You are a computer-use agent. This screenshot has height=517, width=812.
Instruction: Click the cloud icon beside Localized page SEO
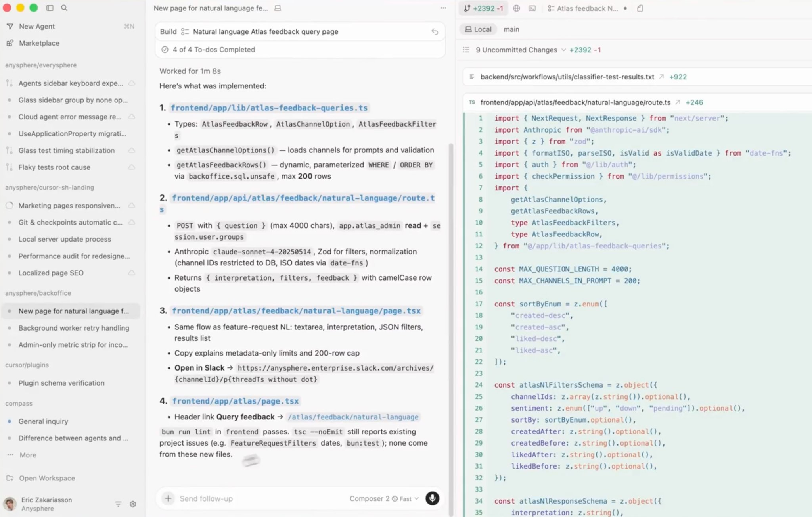[132, 273]
